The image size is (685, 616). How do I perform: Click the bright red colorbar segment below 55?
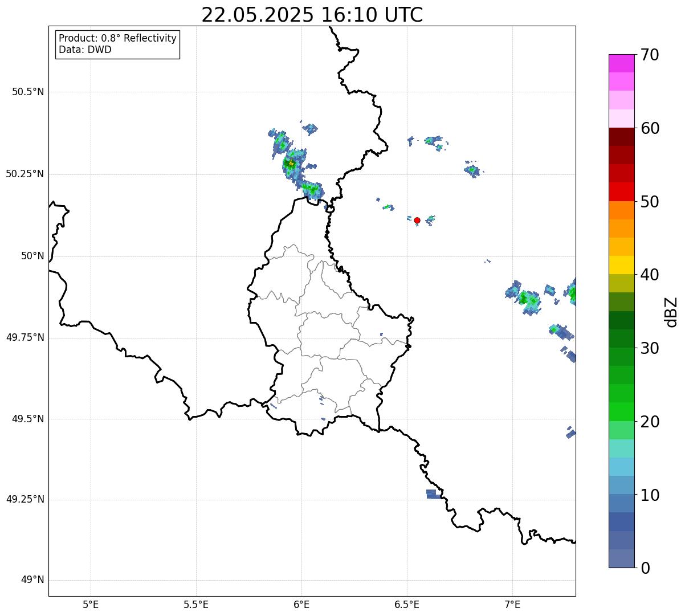coord(621,192)
